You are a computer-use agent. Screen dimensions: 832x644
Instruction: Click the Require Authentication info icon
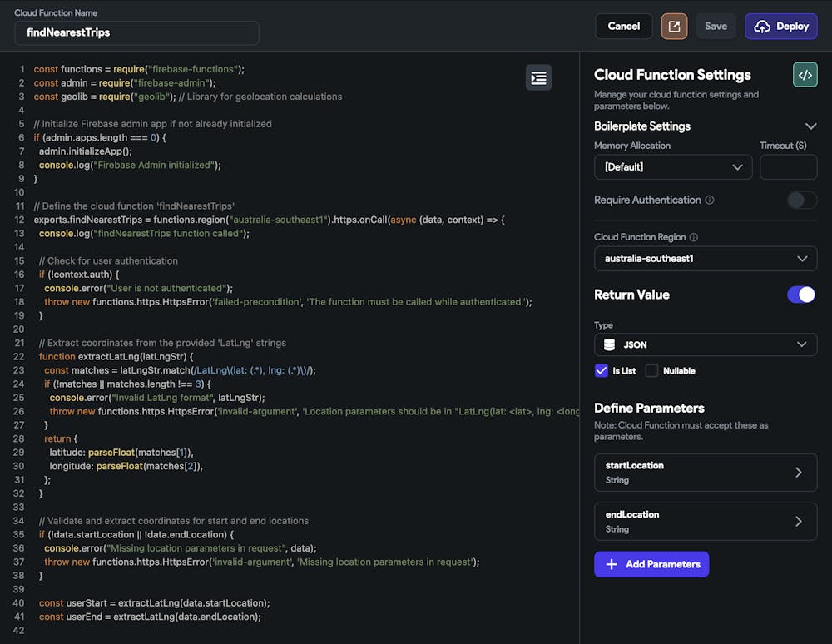point(710,201)
